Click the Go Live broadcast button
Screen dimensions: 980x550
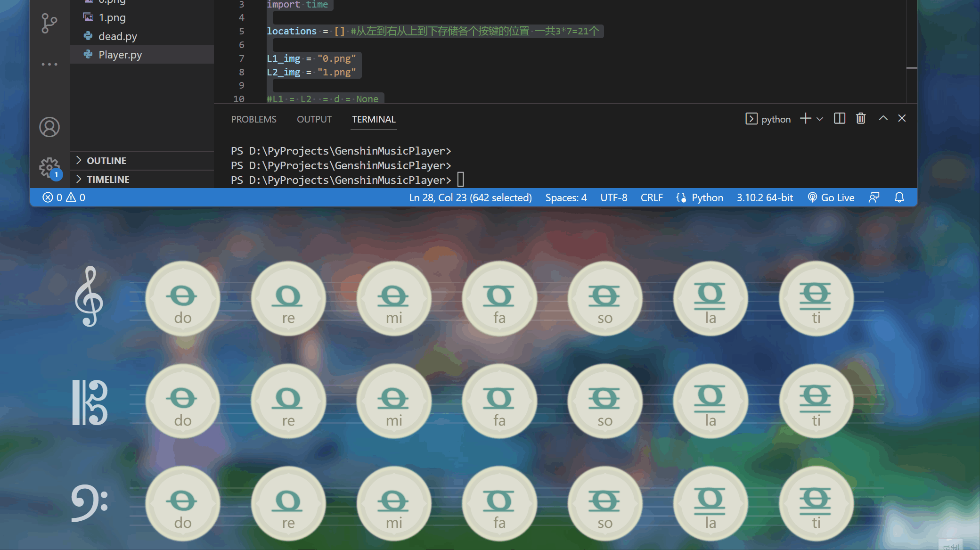831,197
